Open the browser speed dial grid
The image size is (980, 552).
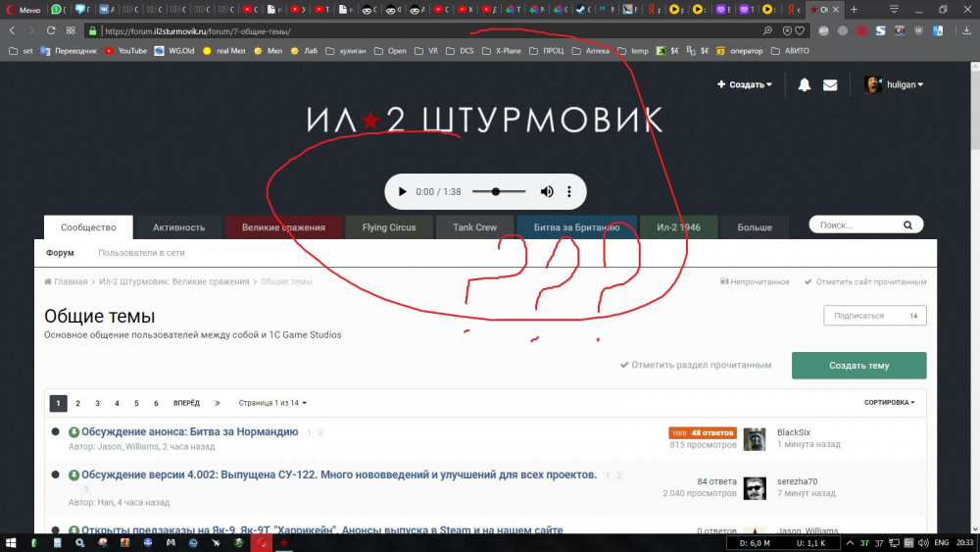[x=71, y=30]
